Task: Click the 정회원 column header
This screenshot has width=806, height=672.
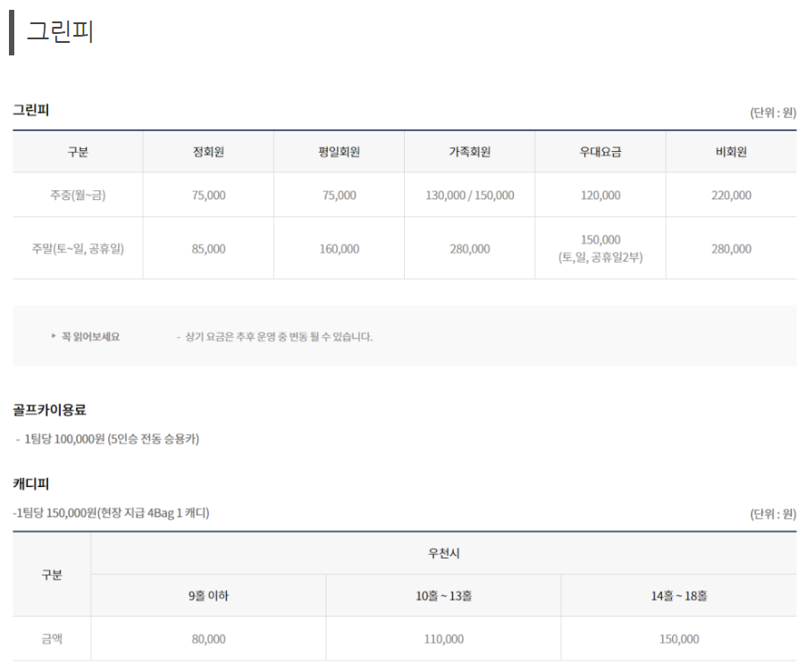Action: coord(208,152)
